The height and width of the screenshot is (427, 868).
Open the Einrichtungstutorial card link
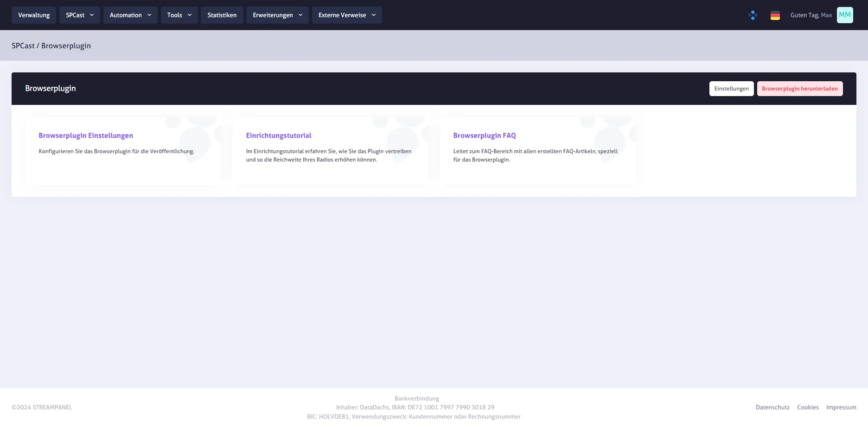point(279,136)
